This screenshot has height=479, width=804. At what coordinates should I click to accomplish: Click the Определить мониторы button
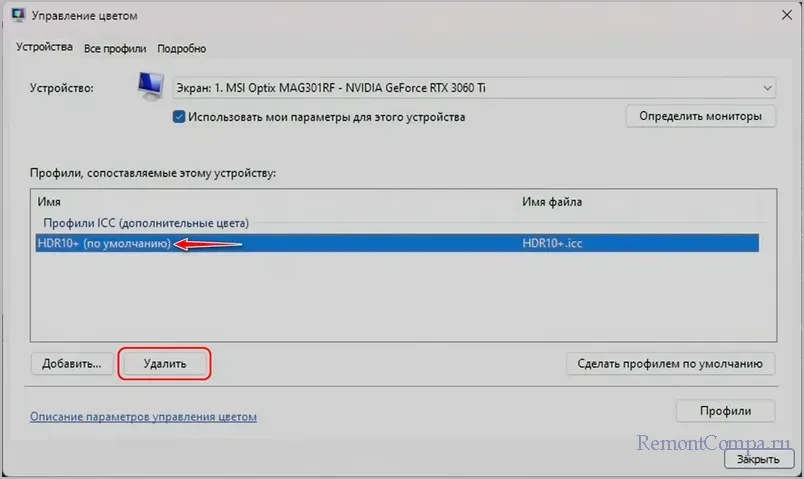click(x=700, y=116)
